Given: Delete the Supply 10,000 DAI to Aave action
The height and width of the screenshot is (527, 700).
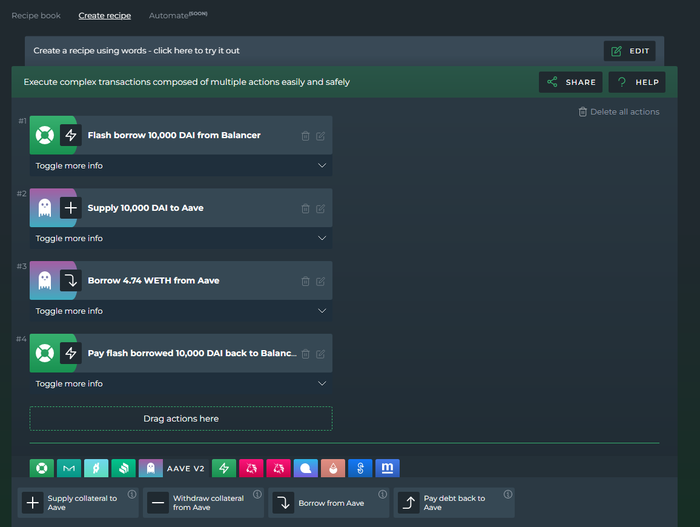Looking at the screenshot, I should [305, 209].
